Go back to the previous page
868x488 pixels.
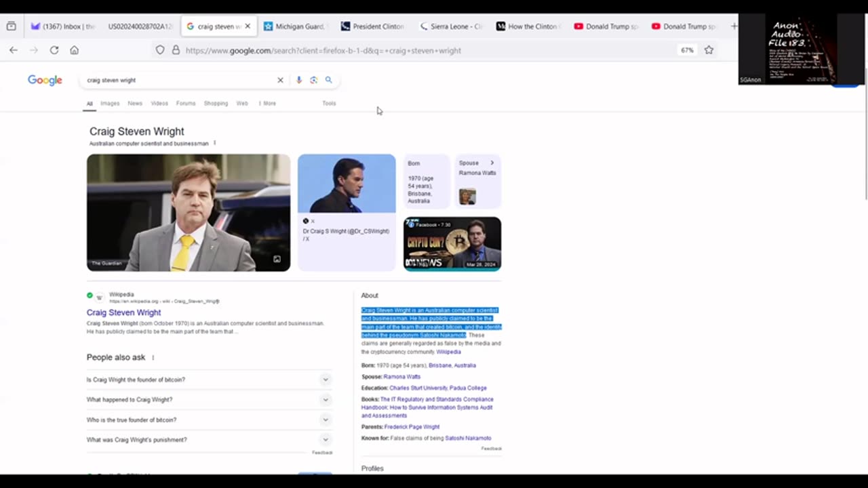[x=14, y=50]
